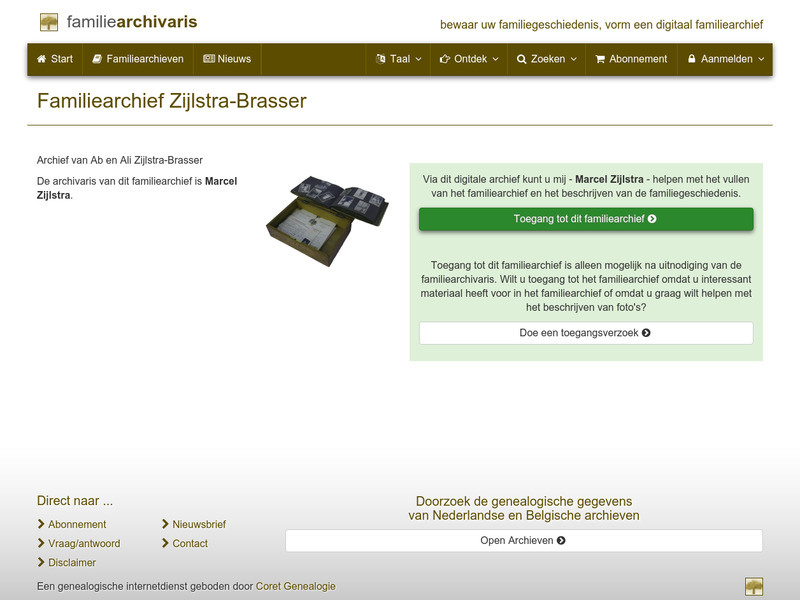Click the newspaper icon beside Nieuws
The height and width of the screenshot is (600, 800).
tap(208, 59)
